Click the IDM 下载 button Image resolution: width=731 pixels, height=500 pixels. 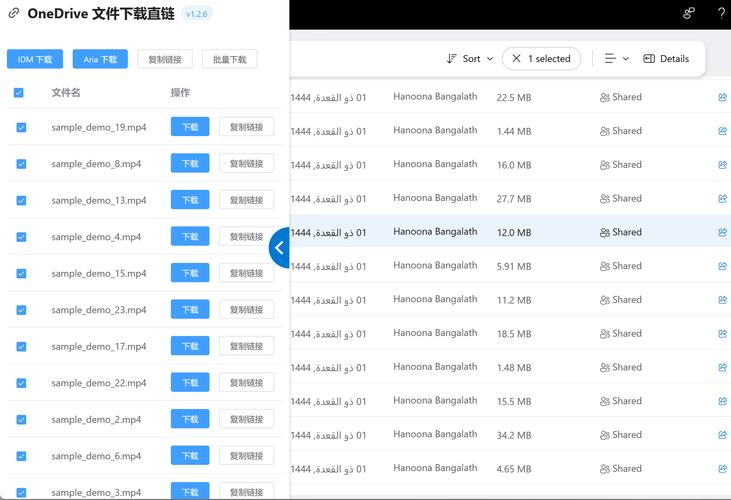(35, 59)
